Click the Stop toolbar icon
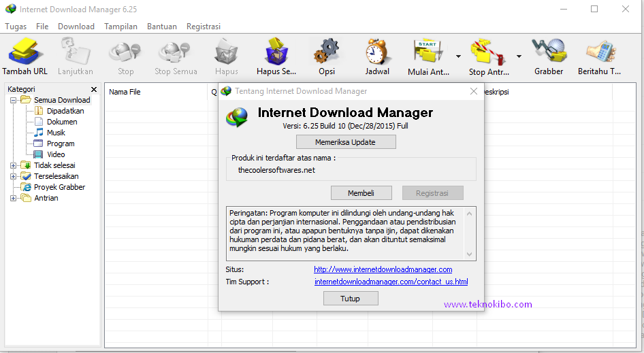Image resolution: width=644 pixels, height=353 pixels. point(125,52)
